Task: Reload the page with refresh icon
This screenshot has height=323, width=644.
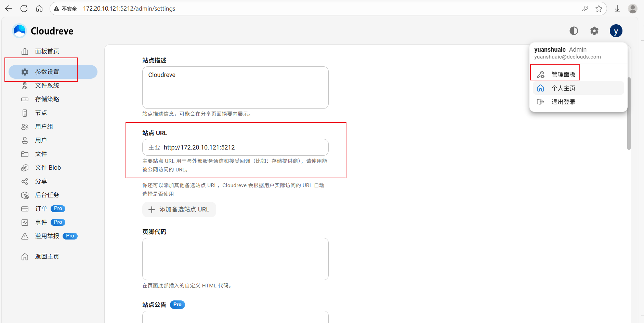Action: point(24,9)
